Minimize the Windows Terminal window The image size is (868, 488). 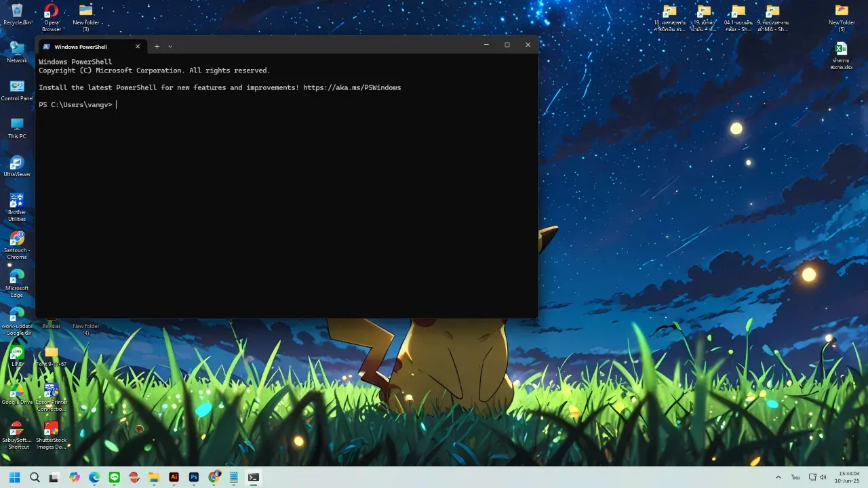486,45
